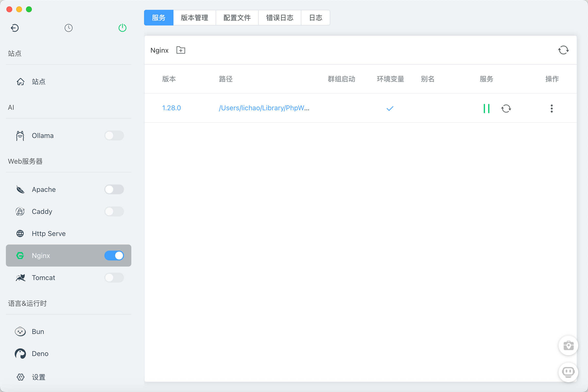Select Http Serve in the sidebar
588x392 pixels.
pos(69,233)
